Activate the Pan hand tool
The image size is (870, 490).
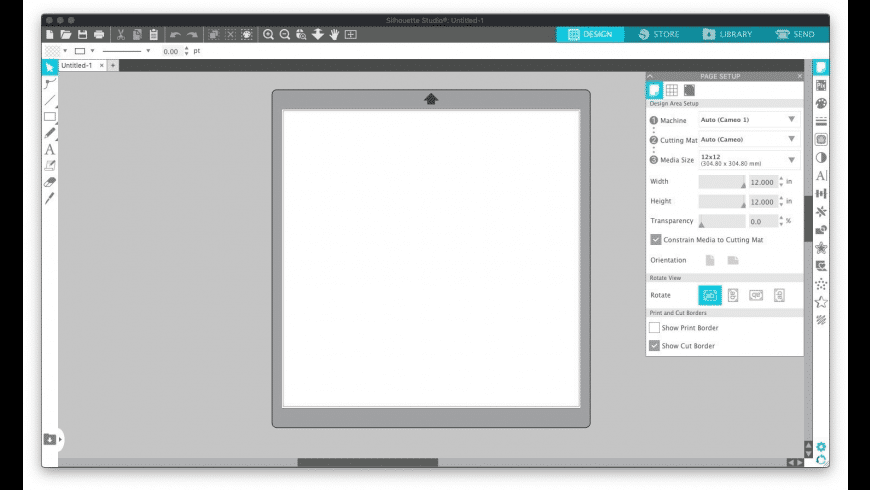click(334, 34)
